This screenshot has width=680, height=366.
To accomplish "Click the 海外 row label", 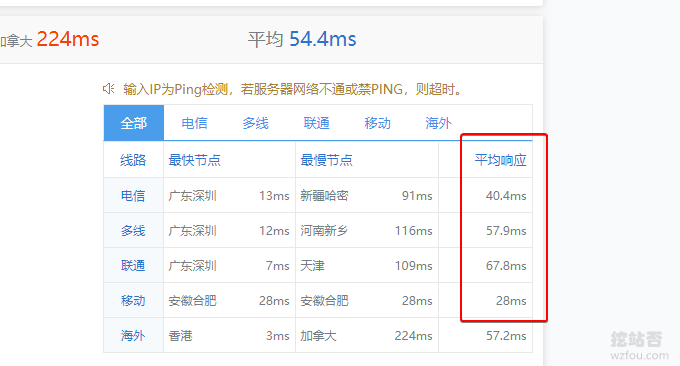I will [x=133, y=336].
